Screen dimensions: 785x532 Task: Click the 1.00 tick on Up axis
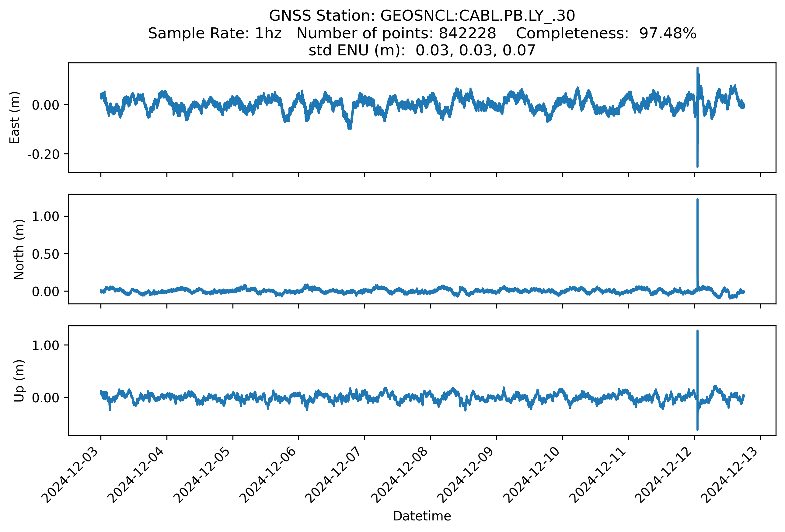[x=45, y=345]
